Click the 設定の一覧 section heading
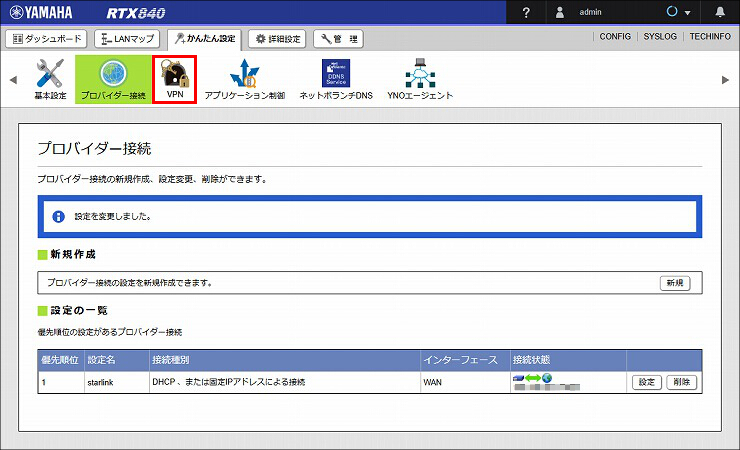Image resolution: width=740 pixels, height=450 pixels. pos(79,310)
